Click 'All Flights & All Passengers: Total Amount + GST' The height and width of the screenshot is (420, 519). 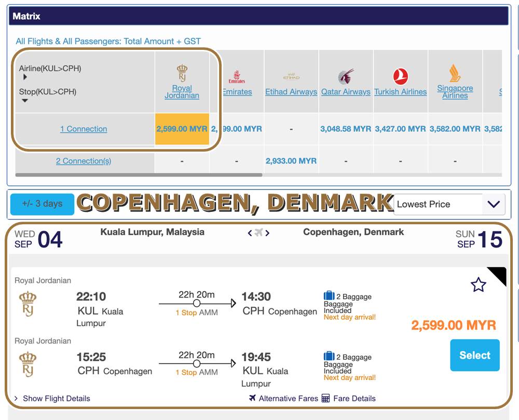(x=108, y=42)
